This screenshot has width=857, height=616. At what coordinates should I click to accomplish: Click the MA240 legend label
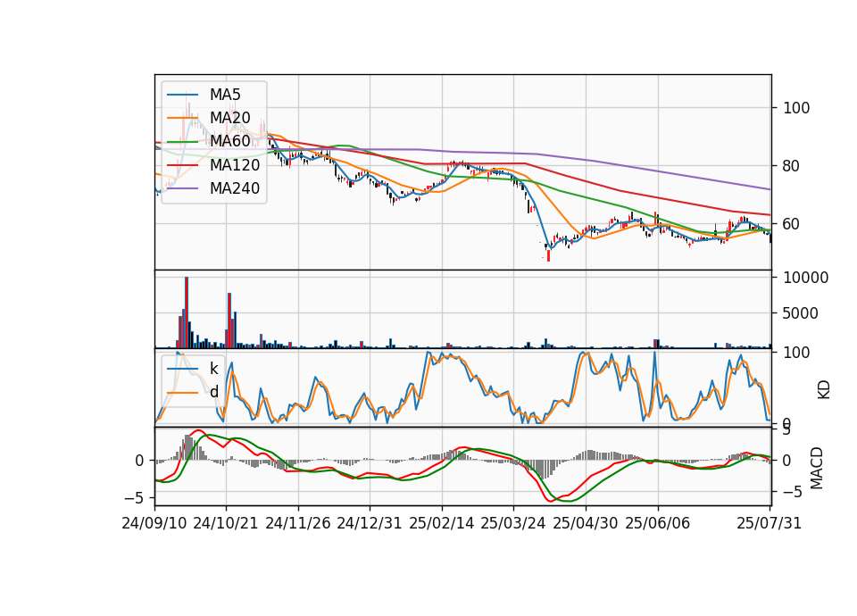pyautogui.click(x=235, y=188)
